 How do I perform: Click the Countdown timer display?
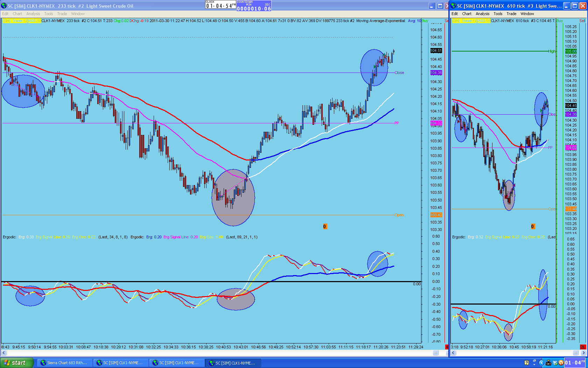[x=254, y=6]
